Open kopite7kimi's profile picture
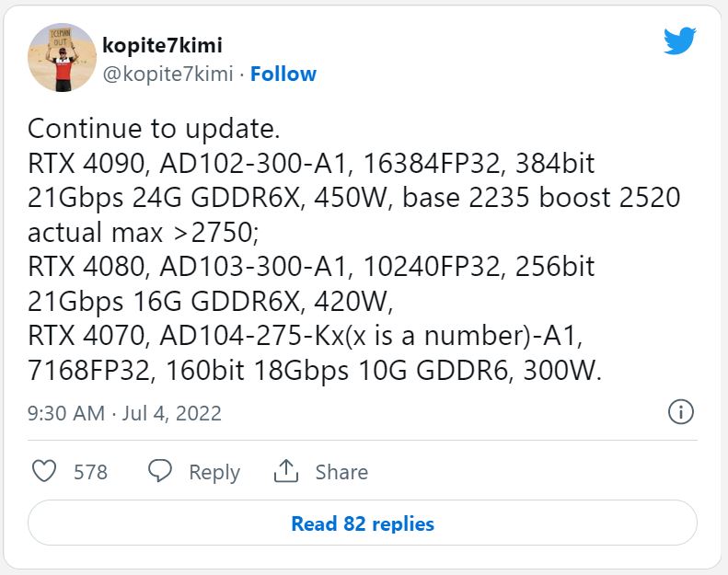 (63, 57)
